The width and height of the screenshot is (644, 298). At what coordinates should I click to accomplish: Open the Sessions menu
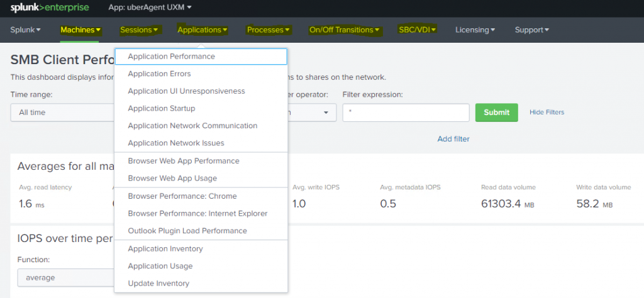[x=140, y=30]
